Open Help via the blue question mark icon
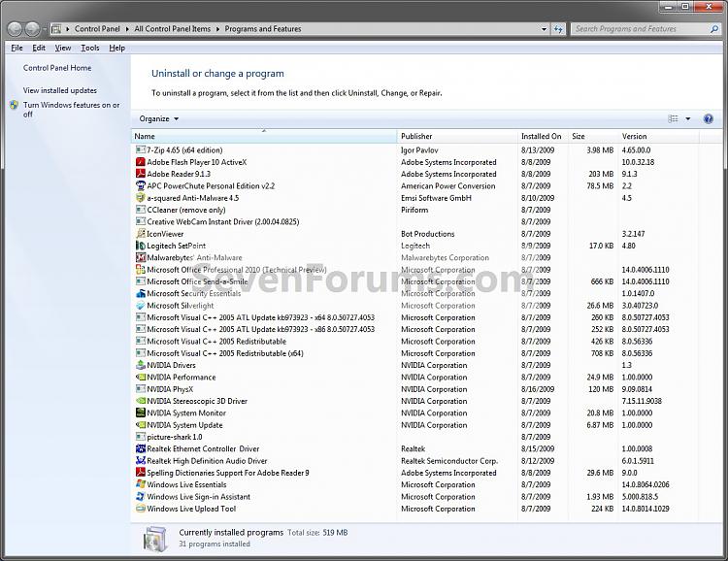 point(708,118)
